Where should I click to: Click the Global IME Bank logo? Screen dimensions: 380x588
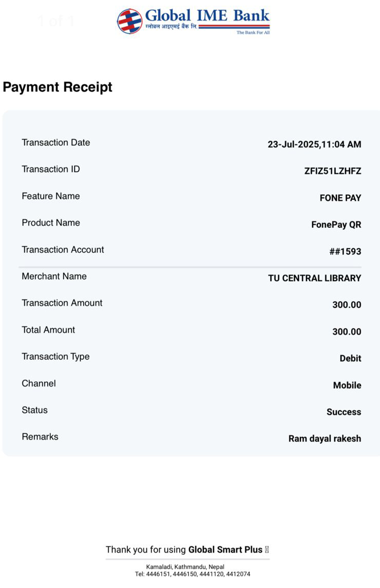pos(193,21)
